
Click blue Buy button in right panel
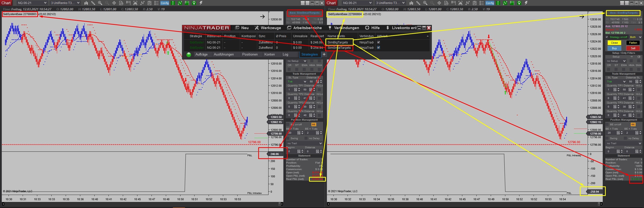pyautogui.click(x=614, y=48)
